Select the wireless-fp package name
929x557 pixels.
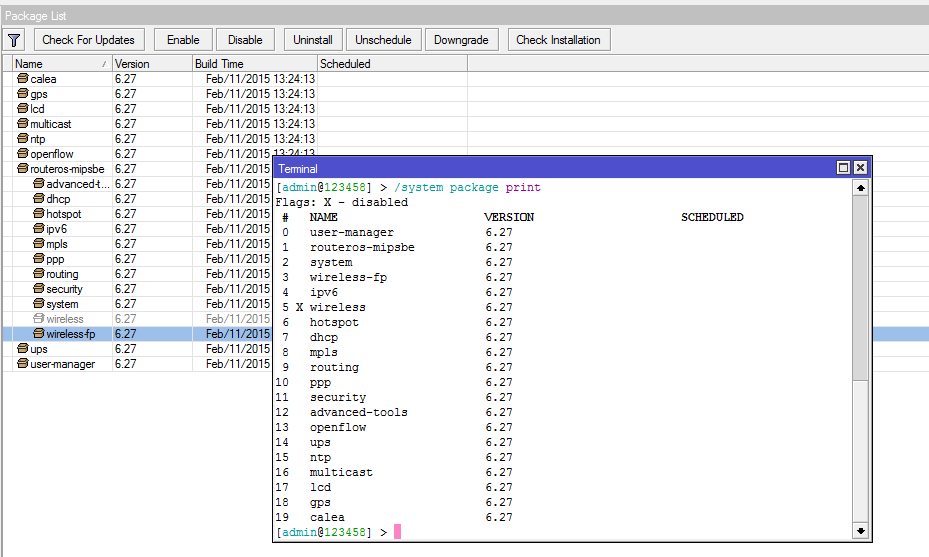tap(71, 334)
